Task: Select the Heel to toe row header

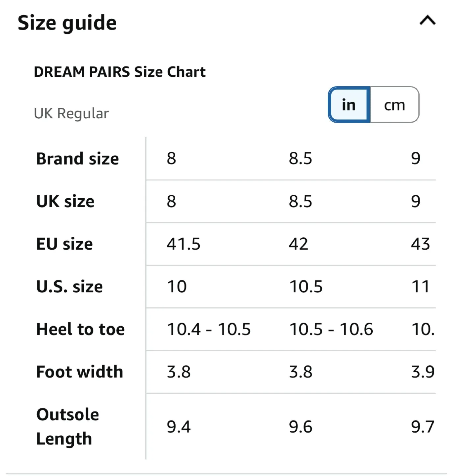Action: [80, 329]
